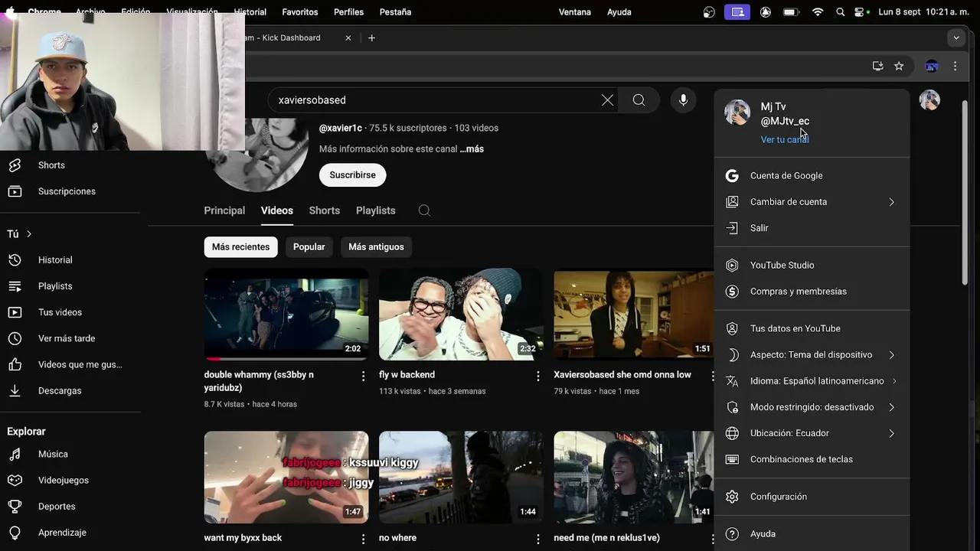Click the Shorts sidebar icon
Viewport: 980px width, 551px height.
15,165
